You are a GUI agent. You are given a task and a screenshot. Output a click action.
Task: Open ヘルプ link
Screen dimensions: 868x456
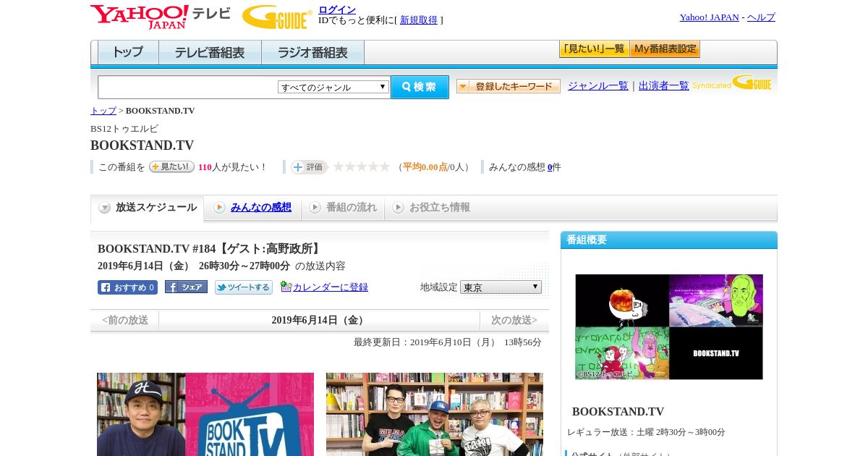tap(761, 17)
